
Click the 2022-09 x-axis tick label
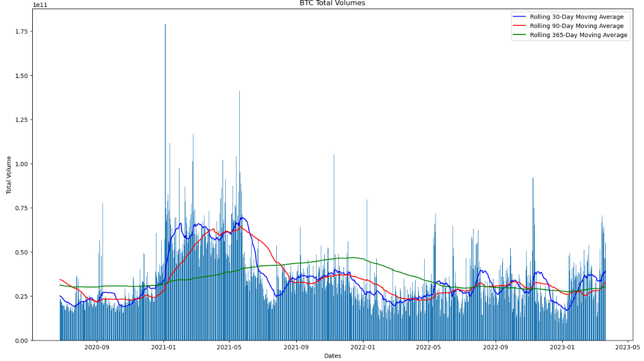point(495,347)
